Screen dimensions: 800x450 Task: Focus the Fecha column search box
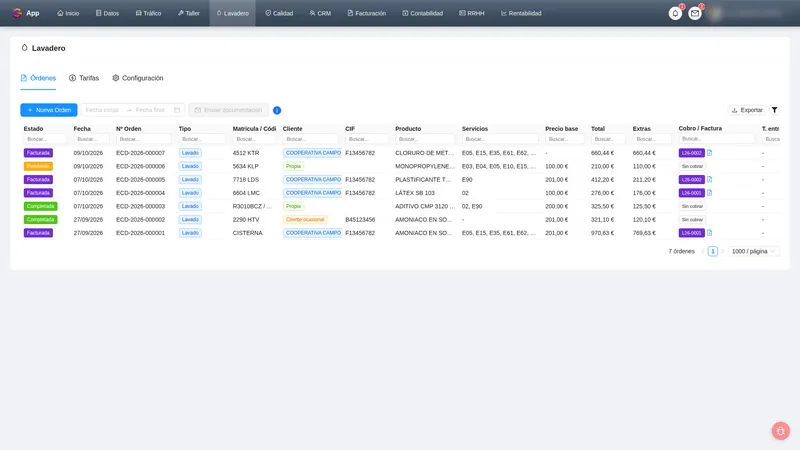91,139
